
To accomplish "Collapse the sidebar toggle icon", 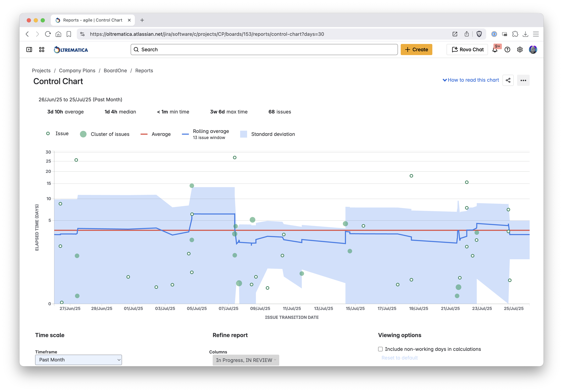I will [29, 49].
